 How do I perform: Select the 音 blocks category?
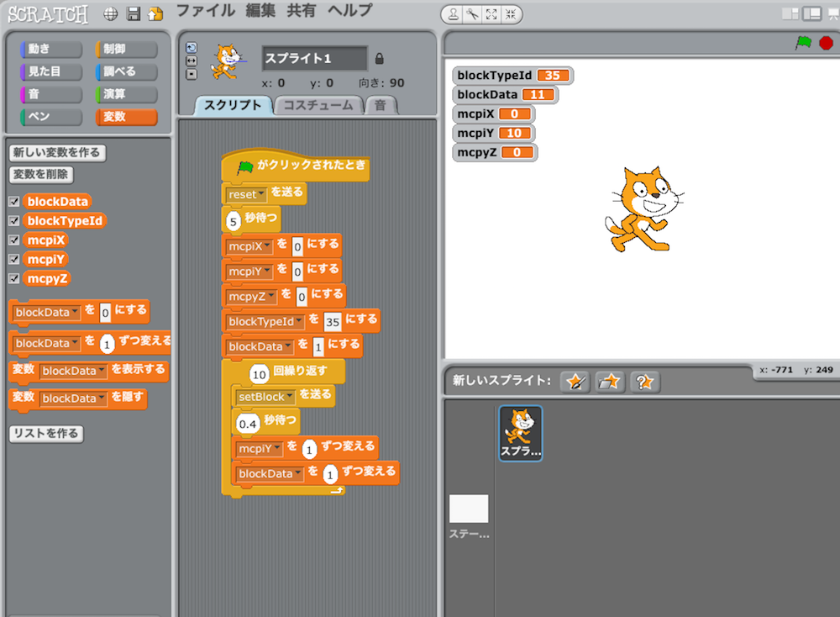click(51, 94)
